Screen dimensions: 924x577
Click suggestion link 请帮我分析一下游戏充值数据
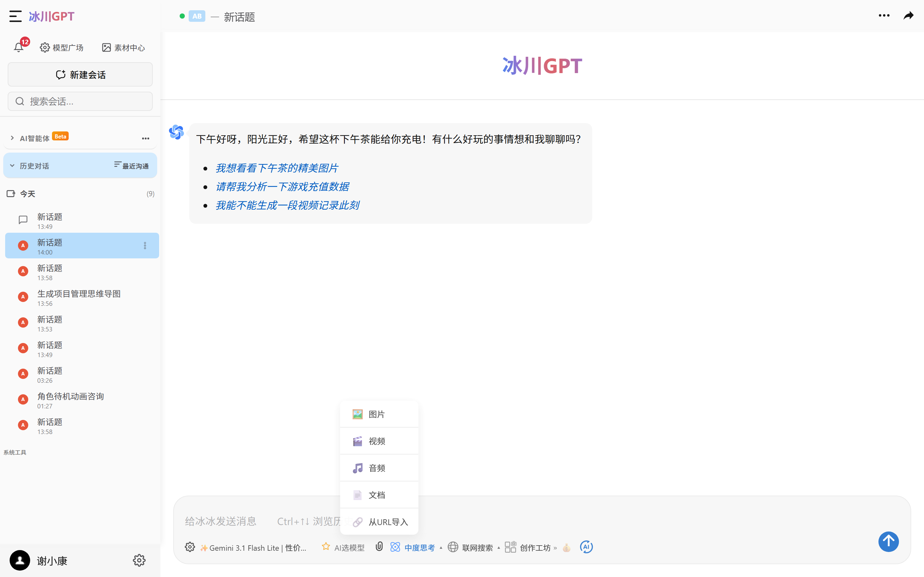(x=282, y=187)
